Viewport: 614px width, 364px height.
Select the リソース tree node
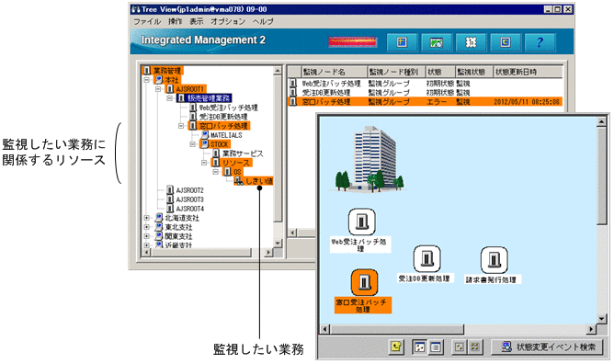235,163
